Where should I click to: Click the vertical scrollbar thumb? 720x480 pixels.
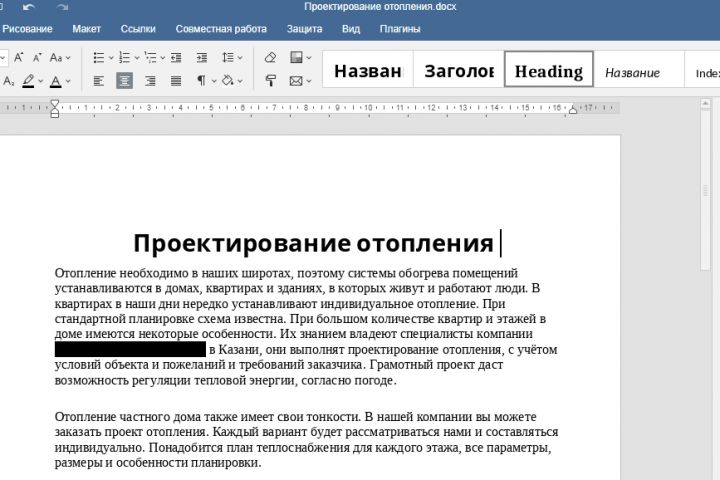[x=706, y=190]
